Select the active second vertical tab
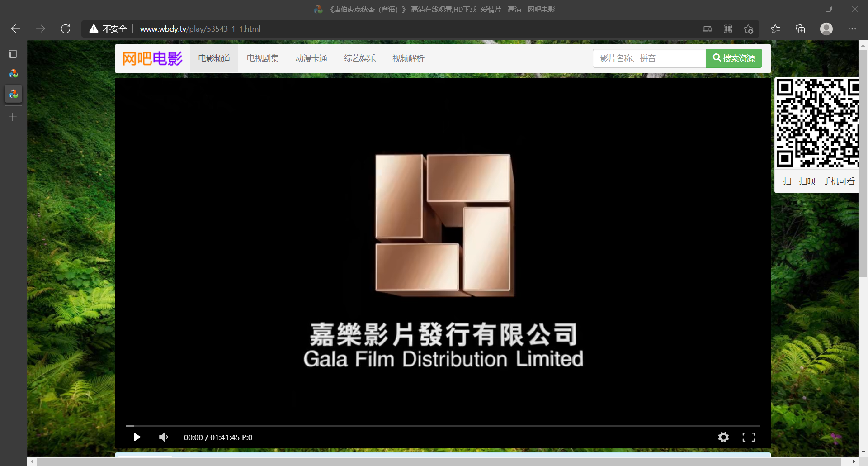The width and height of the screenshot is (868, 466). coord(14,94)
